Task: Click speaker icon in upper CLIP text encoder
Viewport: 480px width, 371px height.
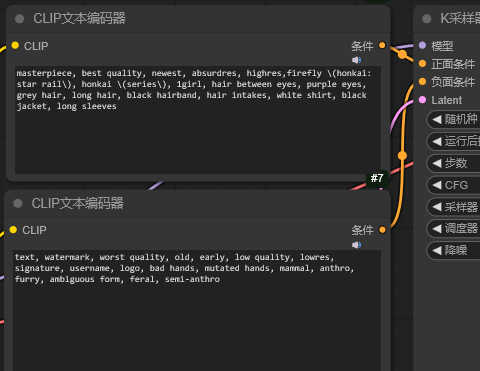Action: tap(356, 60)
